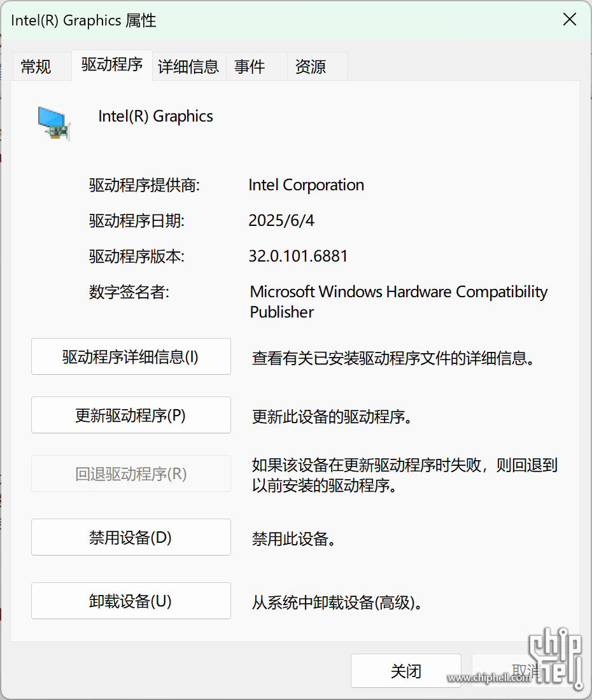
Task: Click the 驱动程序版本 label
Action: point(137,256)
